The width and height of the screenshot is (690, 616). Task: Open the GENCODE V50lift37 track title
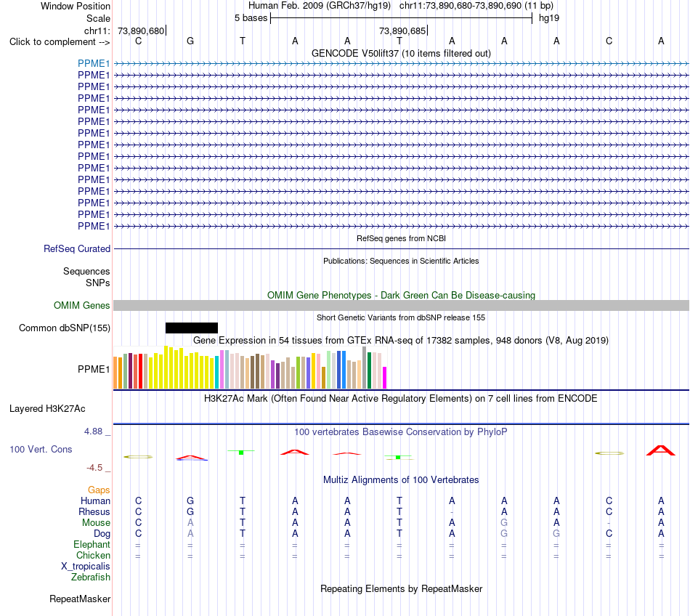pos(401,53)
